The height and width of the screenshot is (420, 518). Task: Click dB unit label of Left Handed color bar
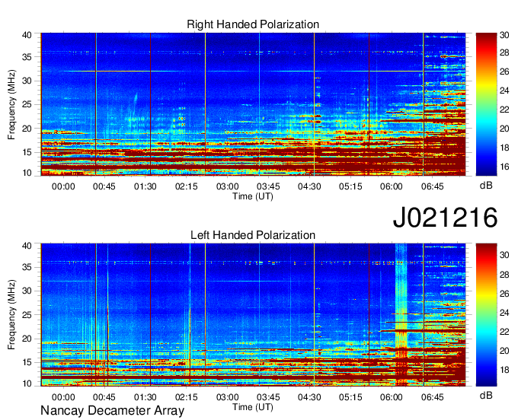(x=486, y=395)
